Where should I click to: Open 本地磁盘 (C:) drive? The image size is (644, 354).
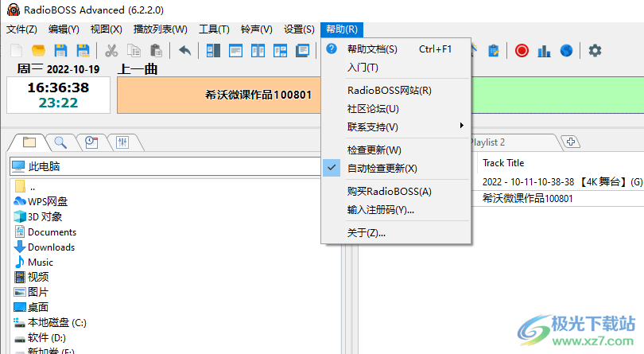[x=50, y=323]
